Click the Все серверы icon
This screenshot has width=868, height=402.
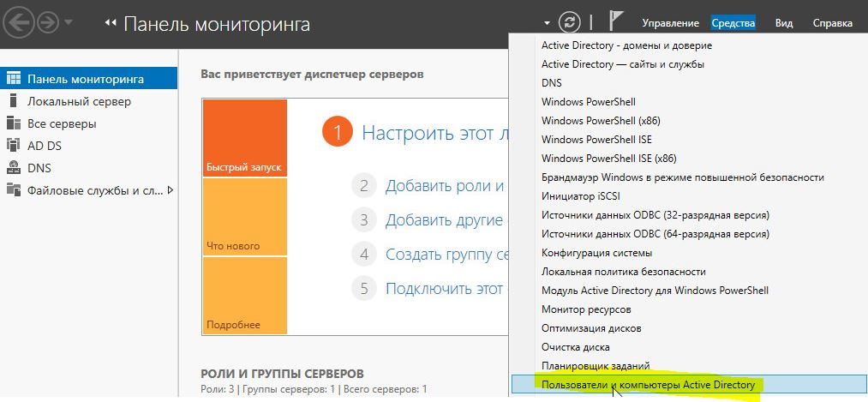point(14,123)
